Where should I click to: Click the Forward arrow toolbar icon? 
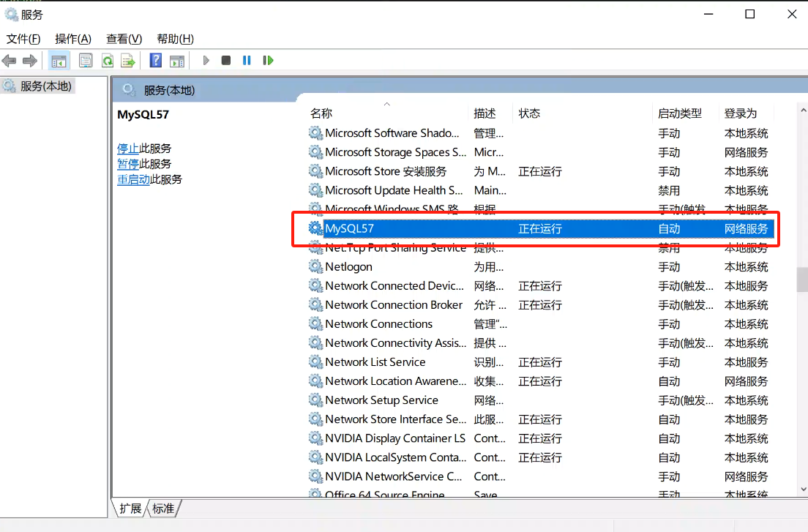(x=30, y=61)
